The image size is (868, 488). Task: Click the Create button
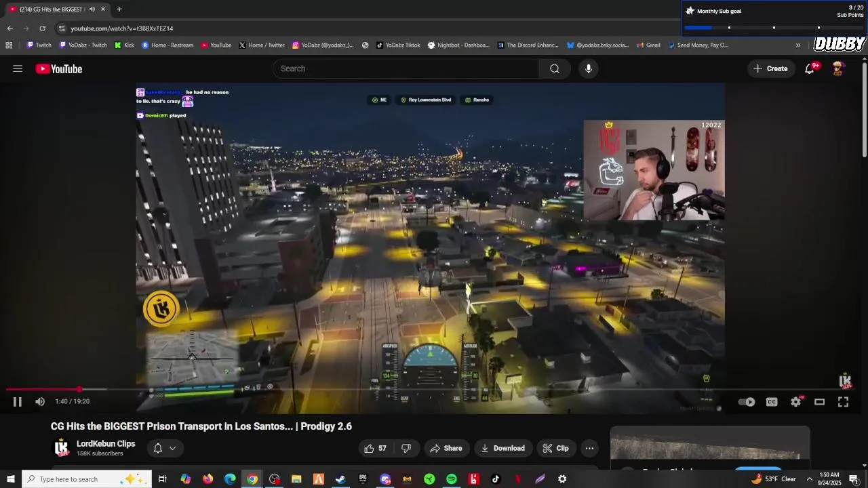771,68
